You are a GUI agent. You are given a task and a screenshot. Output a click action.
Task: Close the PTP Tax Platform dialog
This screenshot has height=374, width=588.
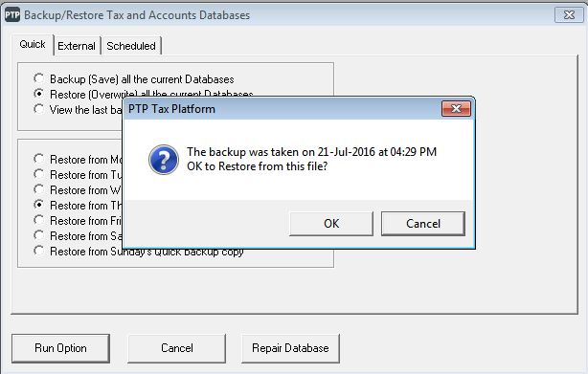[456, 109]
